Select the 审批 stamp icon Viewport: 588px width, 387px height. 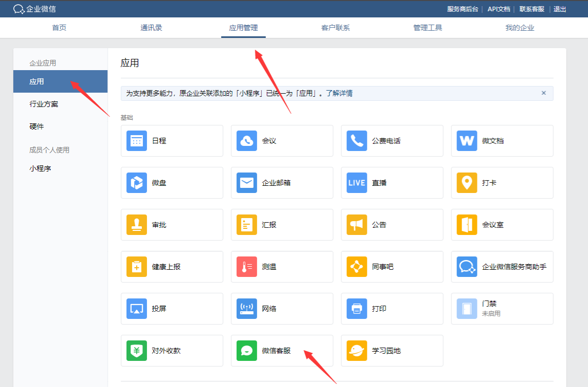[136, 225]
